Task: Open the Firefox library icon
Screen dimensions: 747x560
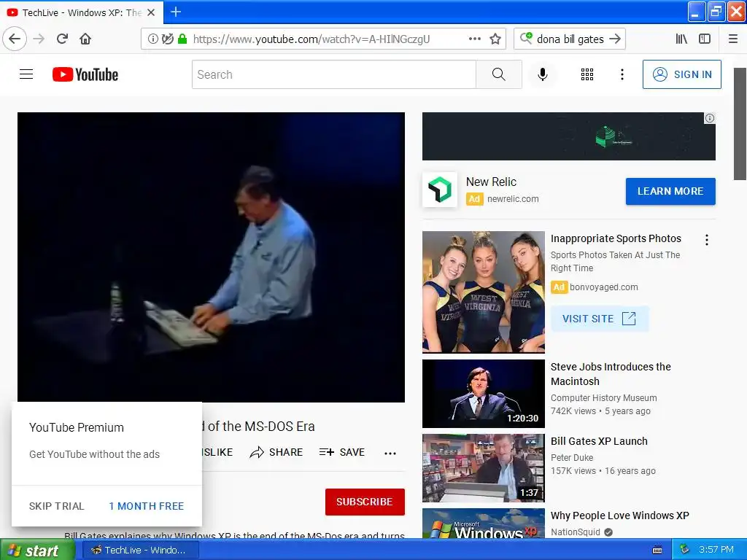Action: coord(681,39)
